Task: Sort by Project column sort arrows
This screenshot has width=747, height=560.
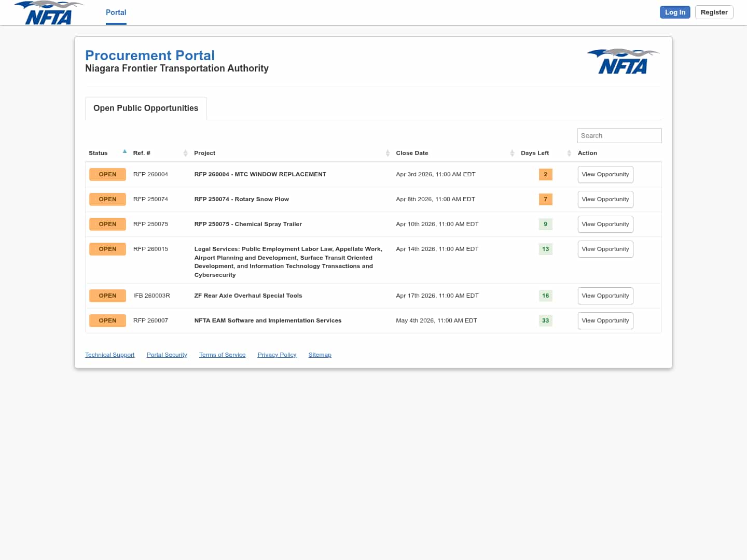Action: (x=388, y=153)
